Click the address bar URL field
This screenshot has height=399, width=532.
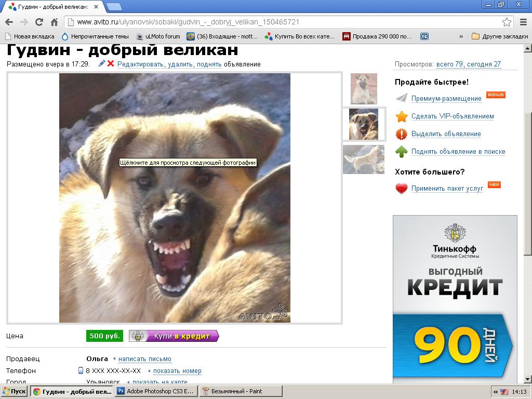(286, 22)
